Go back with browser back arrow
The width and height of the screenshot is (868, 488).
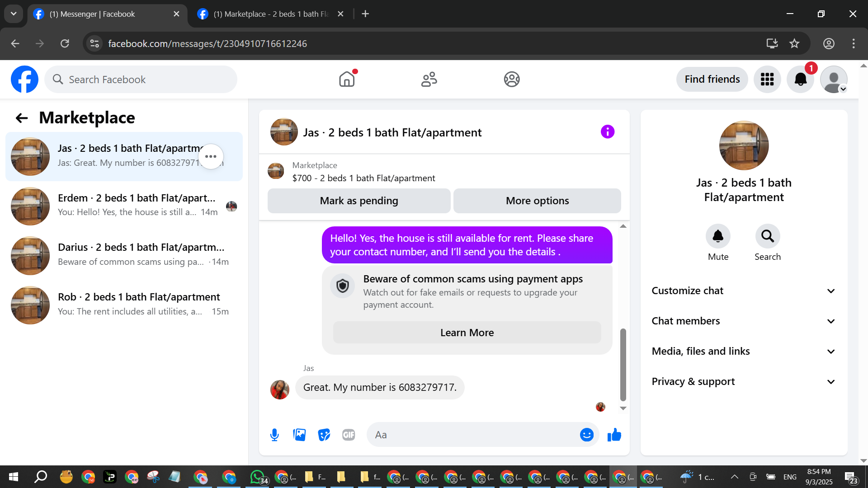tap(15, 43)
